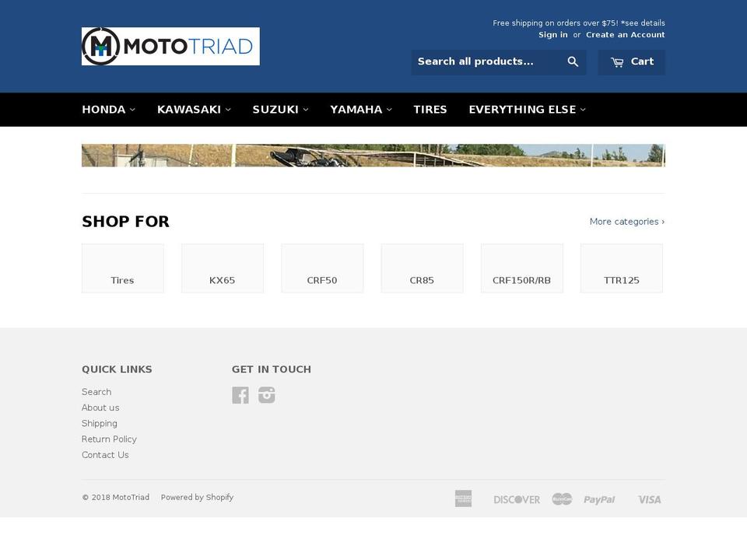747x560 pixels.
Task: Click Powered by Shopify link
Action: 197,497
